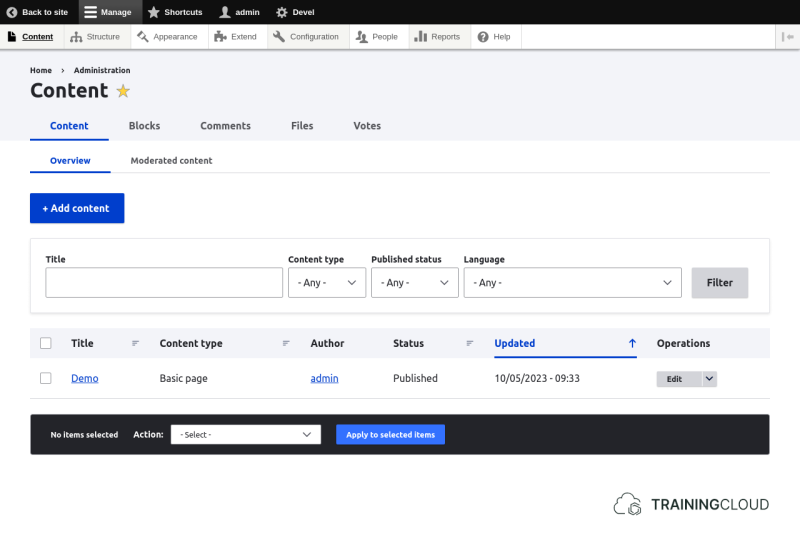Open Shortcuts star menu in toolbar
This screenshot has width=800, height=547.
175,12
